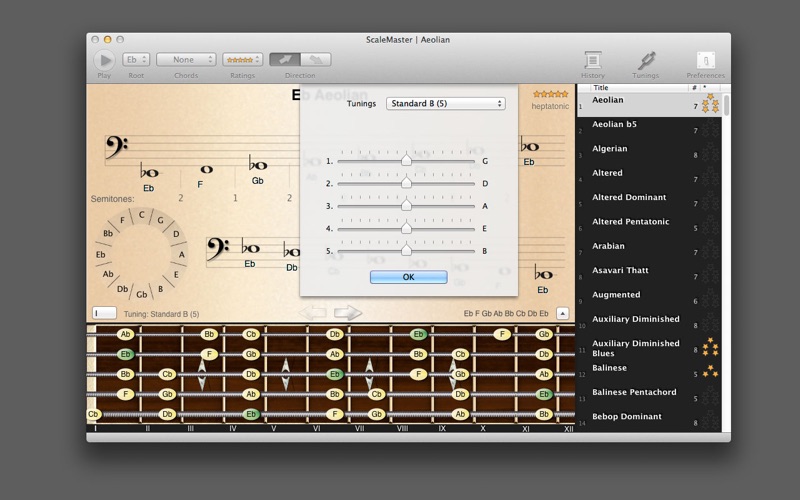This screenshot has height=500, width=800.
Task: Select Bebop Dominant scale
Action: coord(649,419)
